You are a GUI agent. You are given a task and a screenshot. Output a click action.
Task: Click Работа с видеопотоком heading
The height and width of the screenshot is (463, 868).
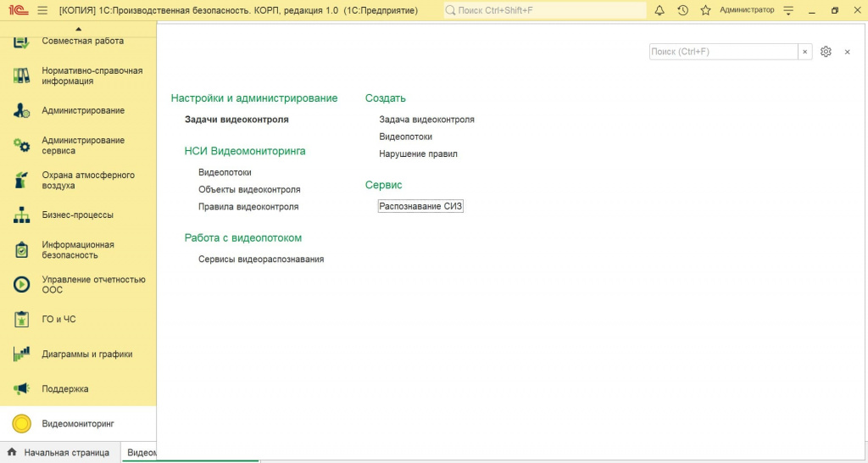tap(243, 237)
